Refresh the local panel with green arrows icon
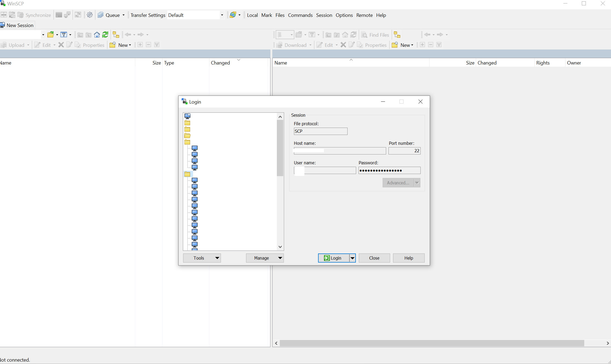 tap(105, 35)
